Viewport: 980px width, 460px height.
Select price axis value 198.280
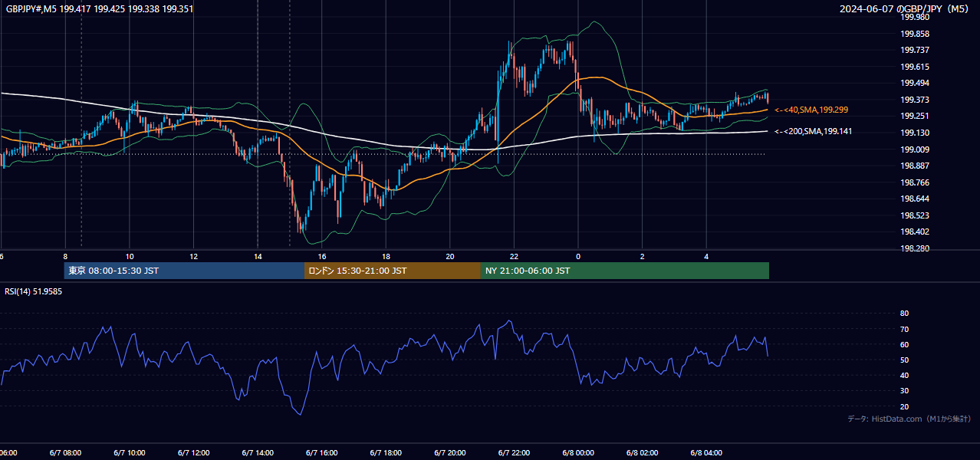point(915,248)
